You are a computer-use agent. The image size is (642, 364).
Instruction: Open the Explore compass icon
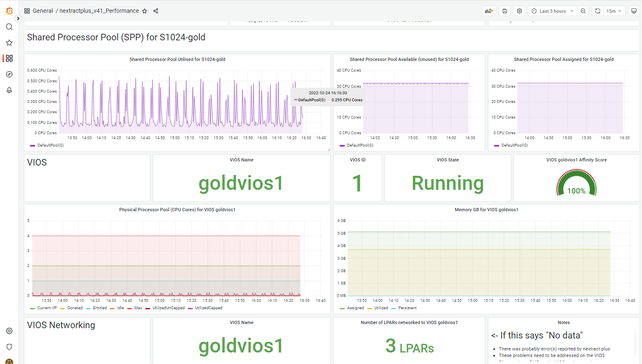point(9,75)
